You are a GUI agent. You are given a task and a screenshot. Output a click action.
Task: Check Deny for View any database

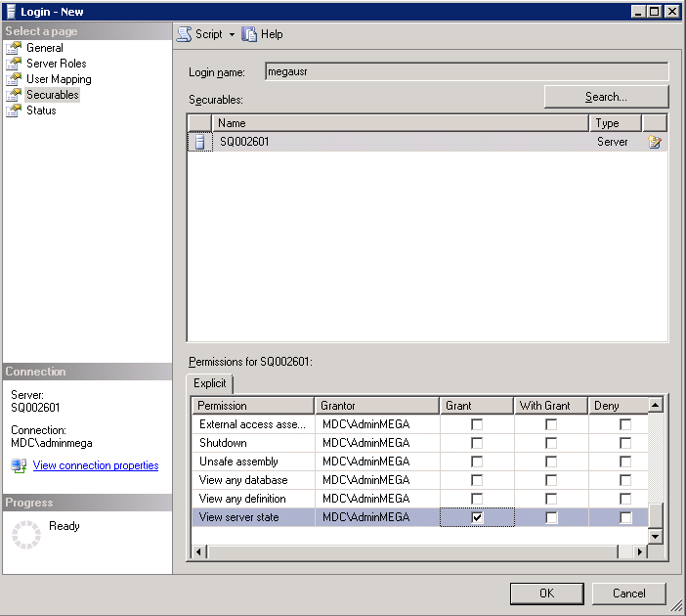tap(625, 480)
